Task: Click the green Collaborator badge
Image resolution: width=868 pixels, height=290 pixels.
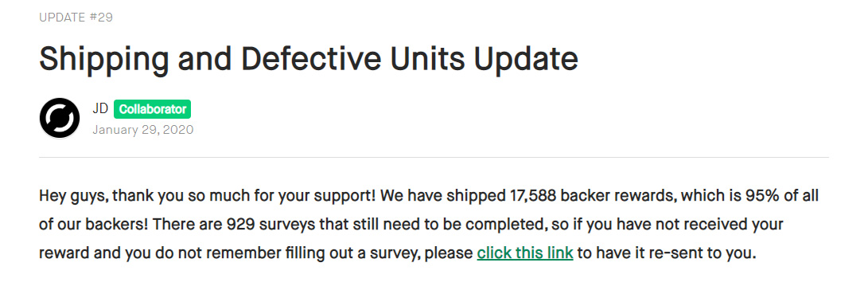Action: [152, 109]
